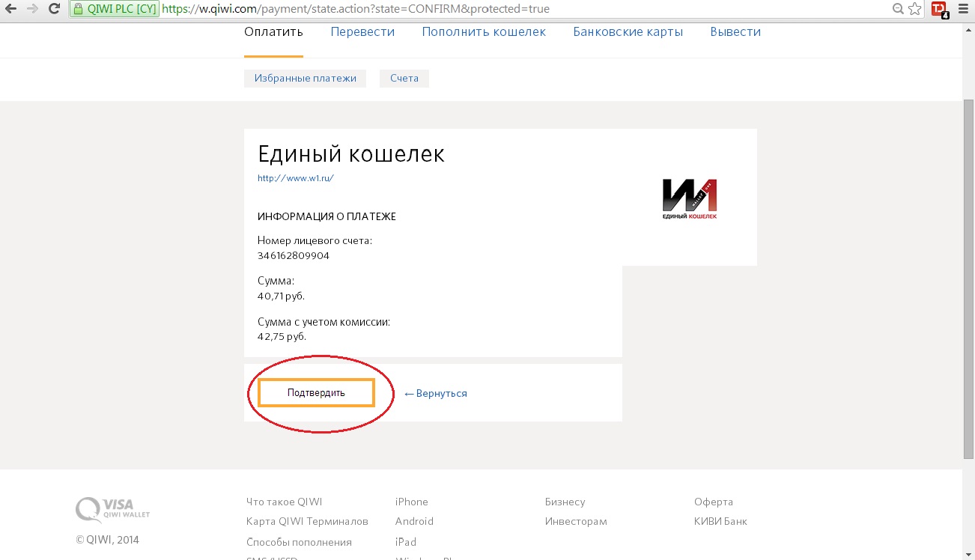Click the Единый кошелек heading

tap(351, 154)
